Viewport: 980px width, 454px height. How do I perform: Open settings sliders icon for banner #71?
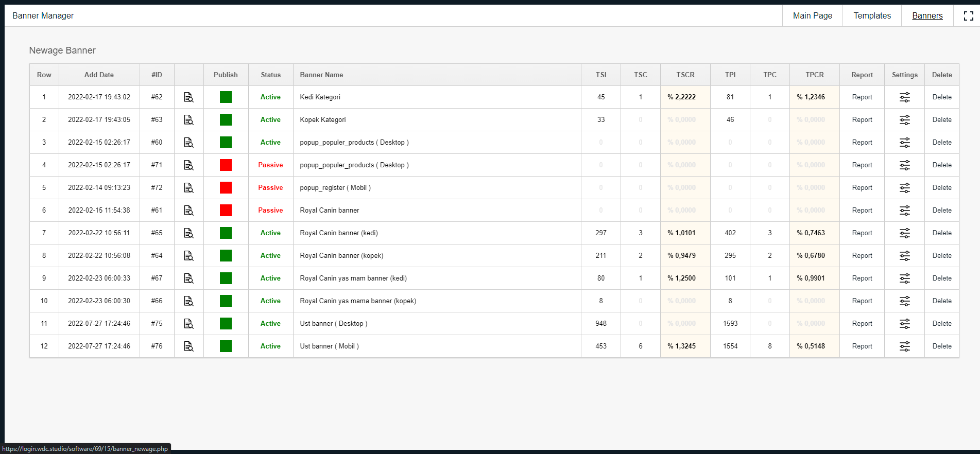(905, 165)
